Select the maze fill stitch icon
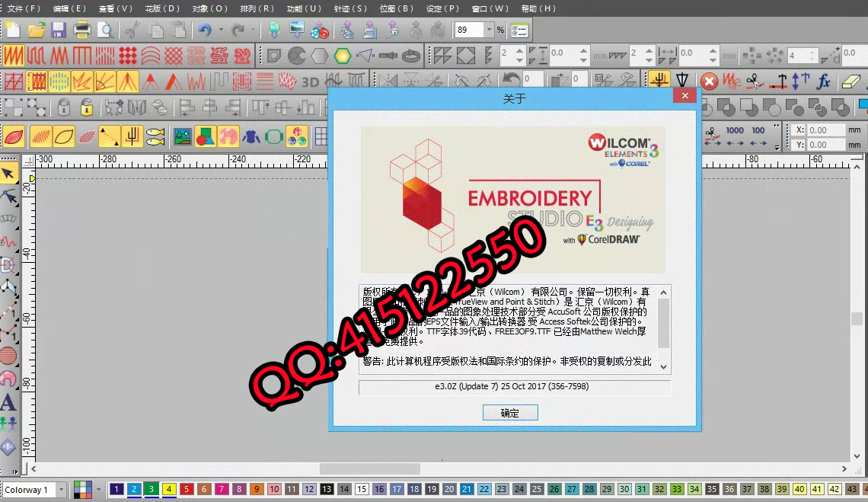The height and width of the screenshot is (502, 868). 219,56
